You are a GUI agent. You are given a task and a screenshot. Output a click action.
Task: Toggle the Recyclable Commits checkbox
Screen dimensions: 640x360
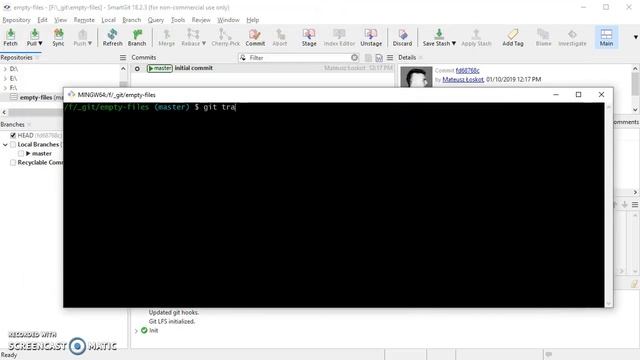pyautogui.click(x=13, y=162)
